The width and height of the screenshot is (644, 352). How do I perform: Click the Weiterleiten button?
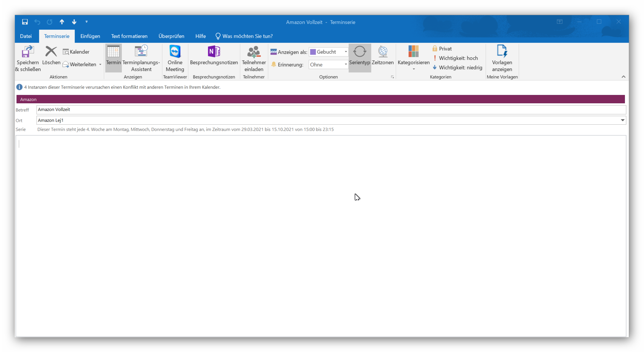click(x=79, y=64)
